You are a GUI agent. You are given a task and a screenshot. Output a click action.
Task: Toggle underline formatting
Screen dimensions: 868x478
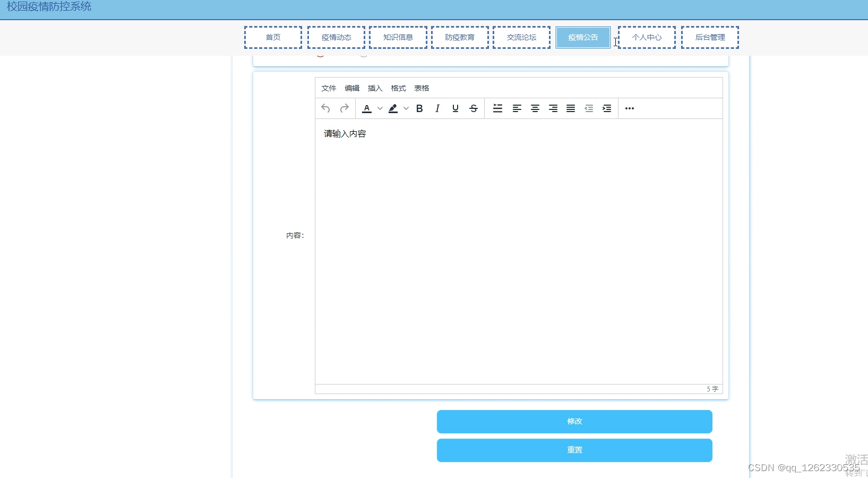tap(456, 108)
